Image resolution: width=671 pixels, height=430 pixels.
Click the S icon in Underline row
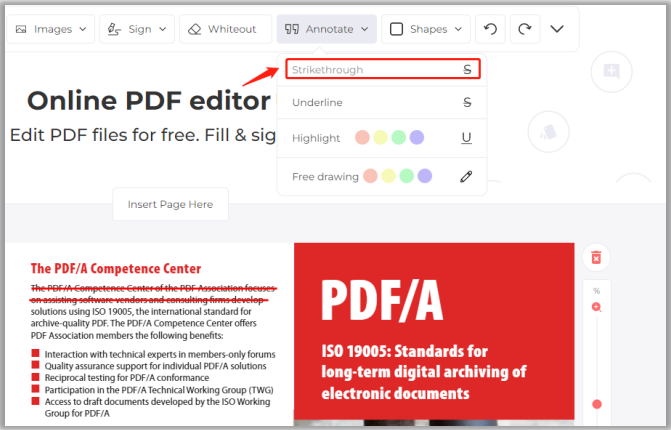467,102
